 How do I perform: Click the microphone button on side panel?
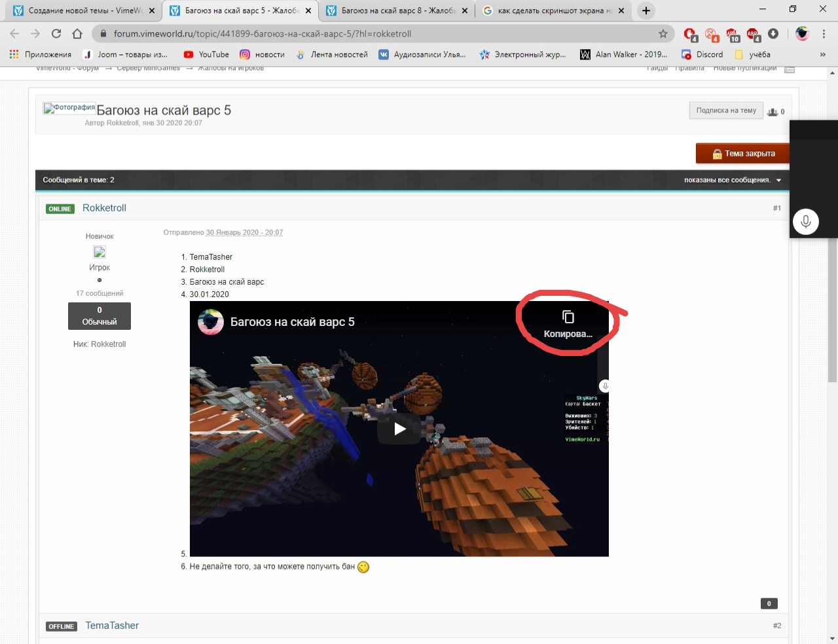806,221
